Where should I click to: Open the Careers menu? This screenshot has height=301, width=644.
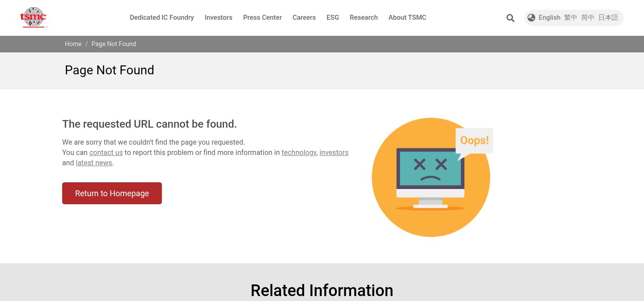pos(304,17)
